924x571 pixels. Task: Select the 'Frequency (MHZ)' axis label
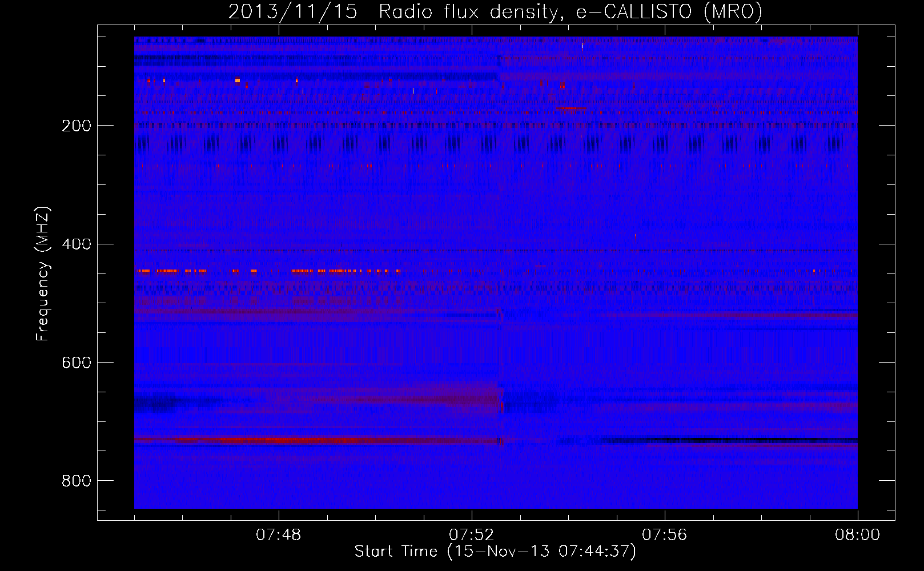coord(42,274)
